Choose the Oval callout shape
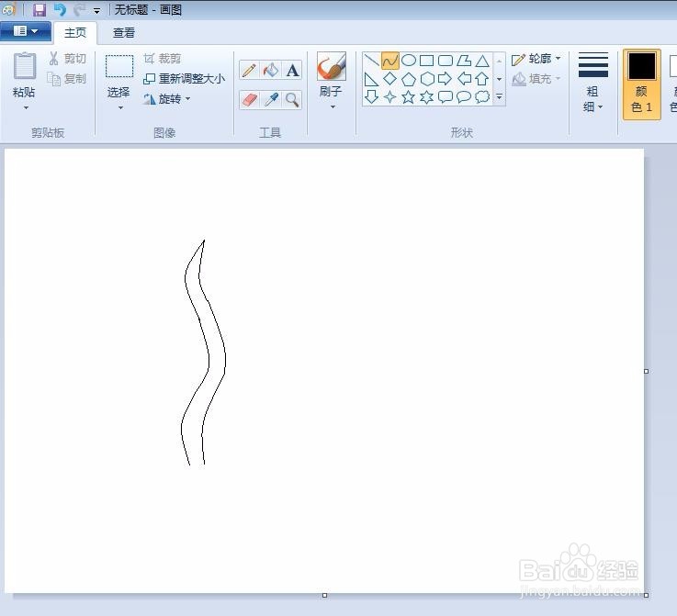Screen dimensions: 677x616 click(464, 97)
